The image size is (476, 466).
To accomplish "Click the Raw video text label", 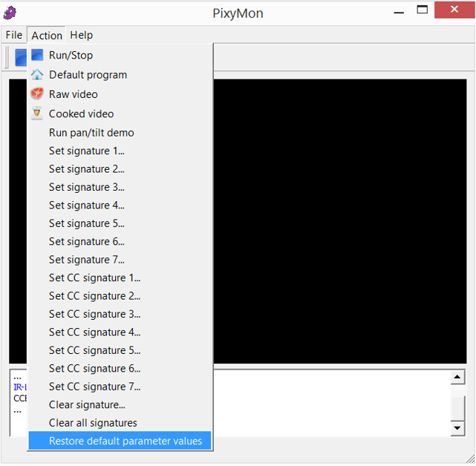I will [74, 94].
